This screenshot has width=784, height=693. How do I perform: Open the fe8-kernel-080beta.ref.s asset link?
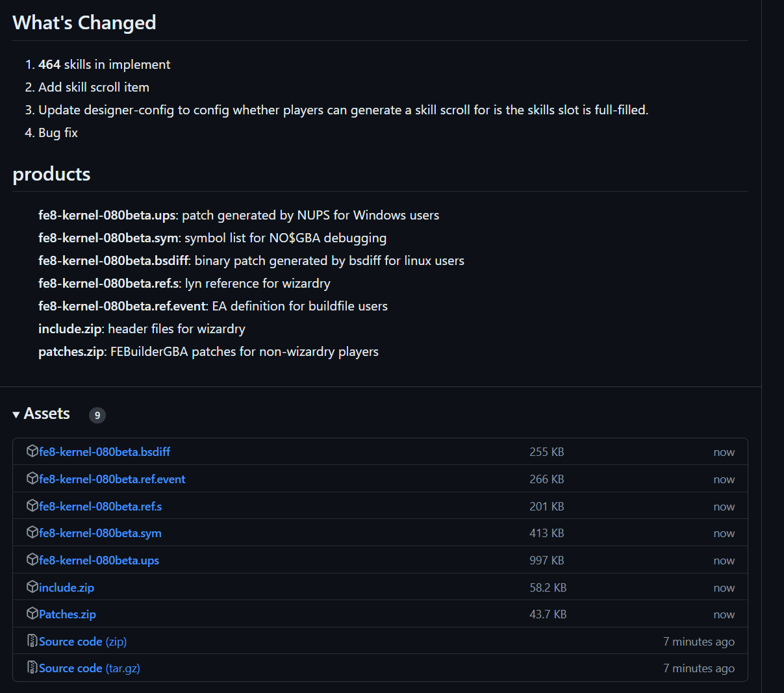pos(100,507)
